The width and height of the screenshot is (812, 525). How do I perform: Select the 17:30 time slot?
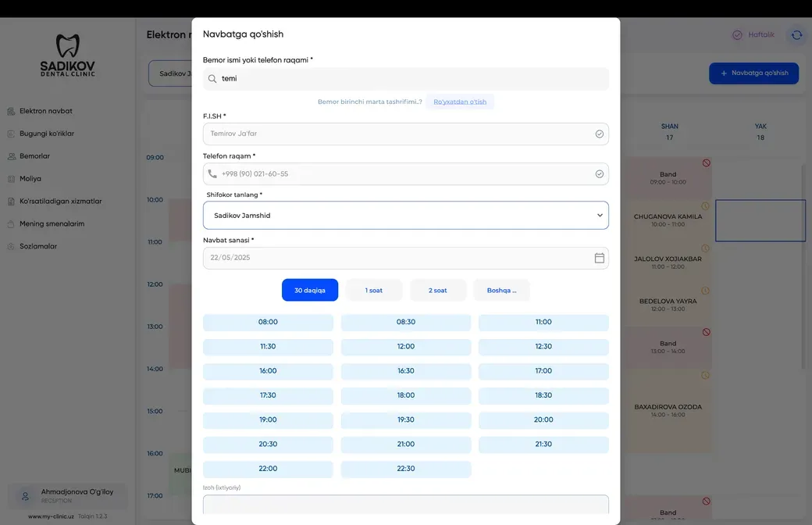point(268,395)
